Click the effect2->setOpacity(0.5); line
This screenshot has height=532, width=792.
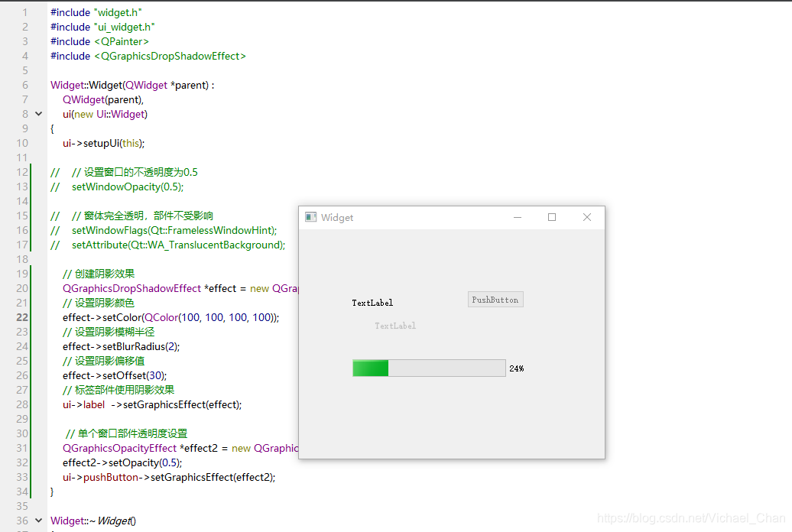122,462
